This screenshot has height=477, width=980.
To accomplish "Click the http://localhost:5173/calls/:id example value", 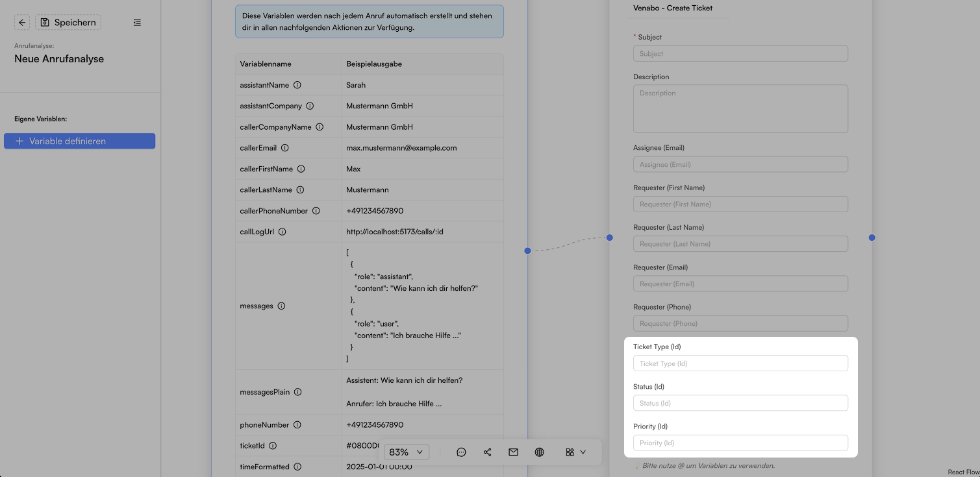I will click(395, 232).
